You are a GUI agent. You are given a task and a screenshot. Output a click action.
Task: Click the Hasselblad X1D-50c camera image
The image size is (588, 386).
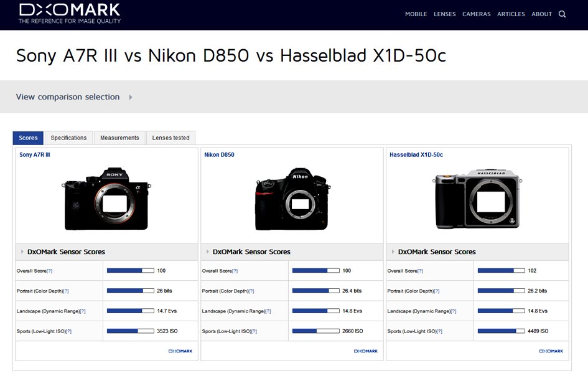(x=477, y=199)
